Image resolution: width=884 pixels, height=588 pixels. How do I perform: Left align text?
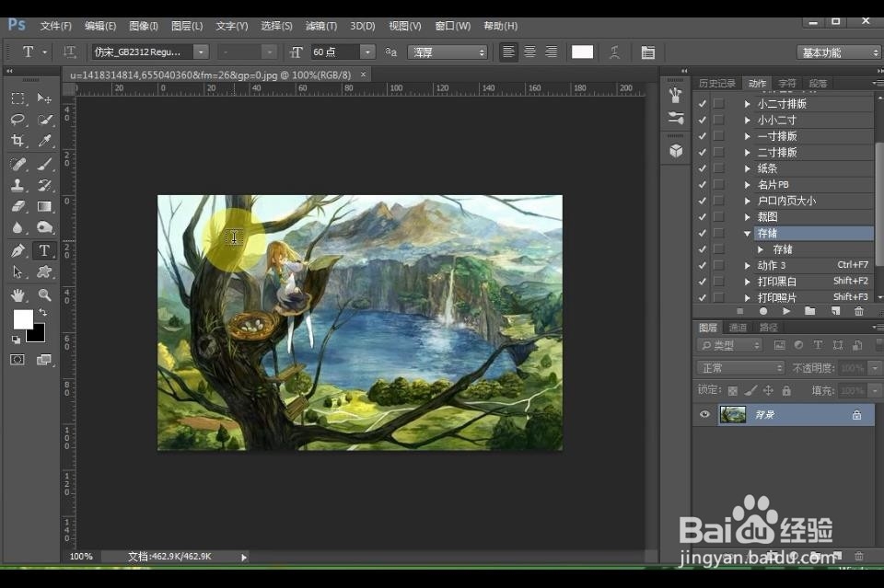pyautogui.click(x=508, y=52)
